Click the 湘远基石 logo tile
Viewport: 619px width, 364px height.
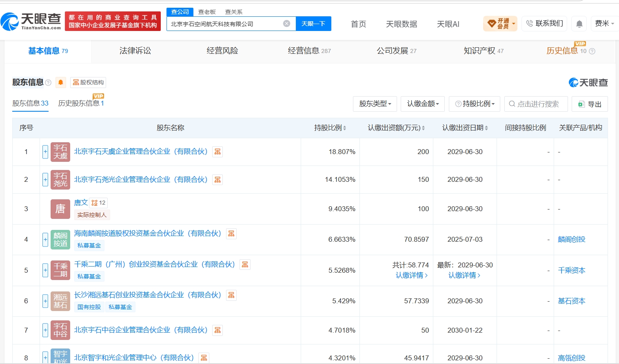[60, 301]
